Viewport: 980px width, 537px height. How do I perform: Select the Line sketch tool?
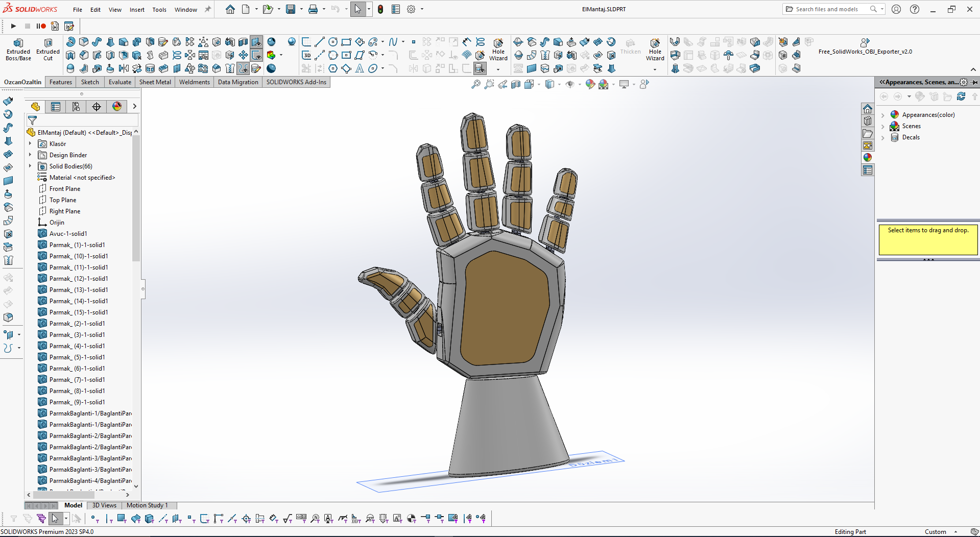(x=320, y=42)
